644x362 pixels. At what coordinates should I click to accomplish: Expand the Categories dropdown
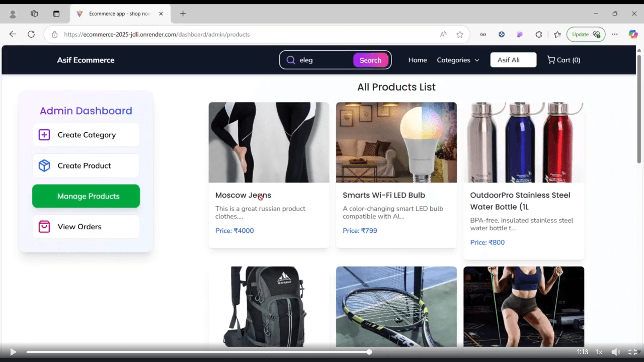click(x=458, y=60)
